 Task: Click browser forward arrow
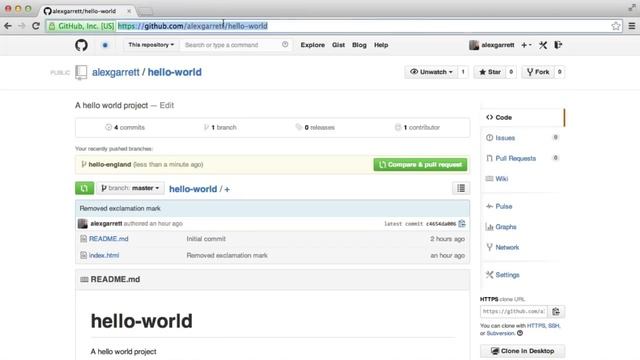click(22, 26)
